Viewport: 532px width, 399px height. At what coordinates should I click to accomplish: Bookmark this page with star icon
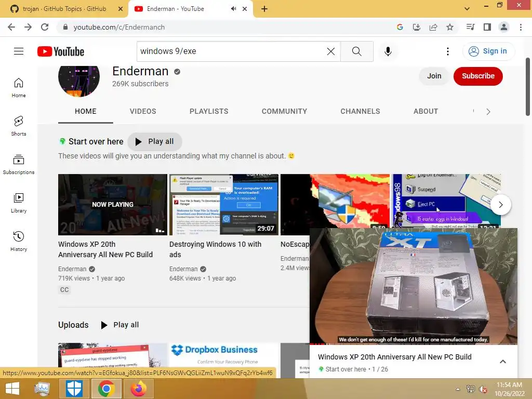point(450,27)
